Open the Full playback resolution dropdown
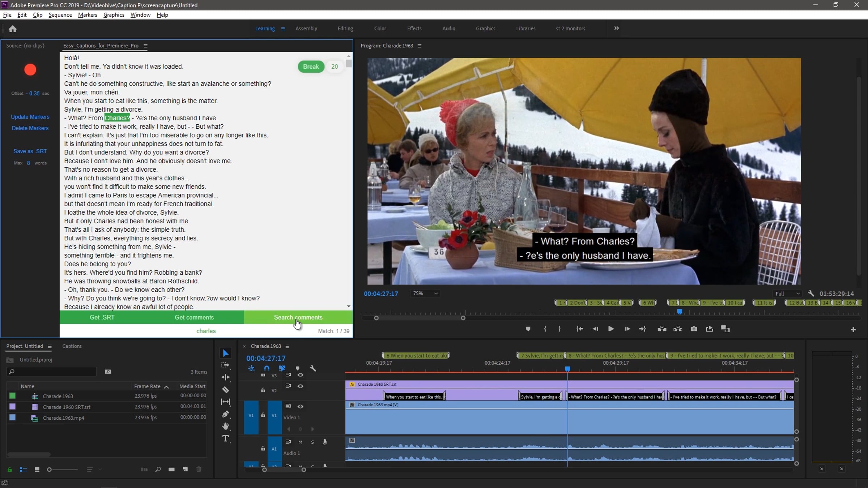Image resolution: width=868 pixels, height=488 pixels. (787, 294)
